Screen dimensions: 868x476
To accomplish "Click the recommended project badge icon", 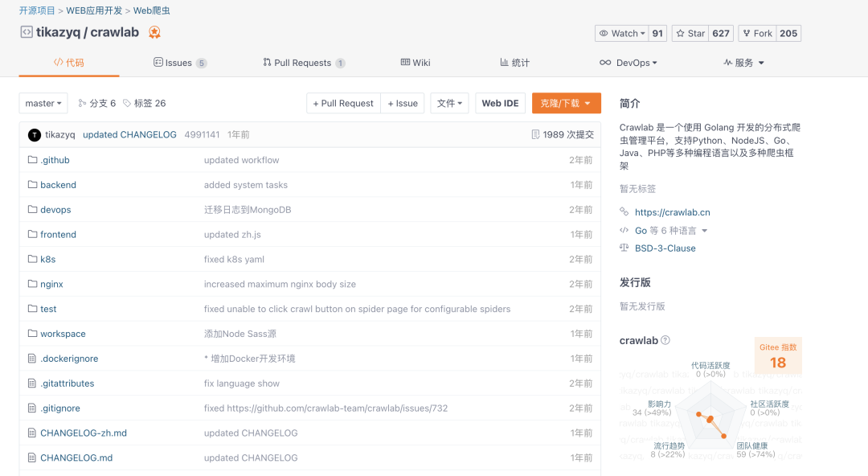I will (154, 33).
